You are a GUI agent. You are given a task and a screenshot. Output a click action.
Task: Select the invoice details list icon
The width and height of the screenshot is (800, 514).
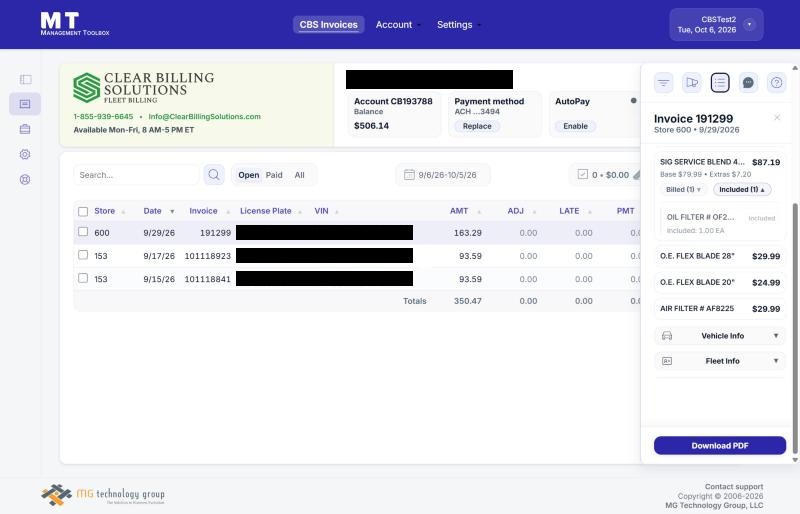[720, 83]
